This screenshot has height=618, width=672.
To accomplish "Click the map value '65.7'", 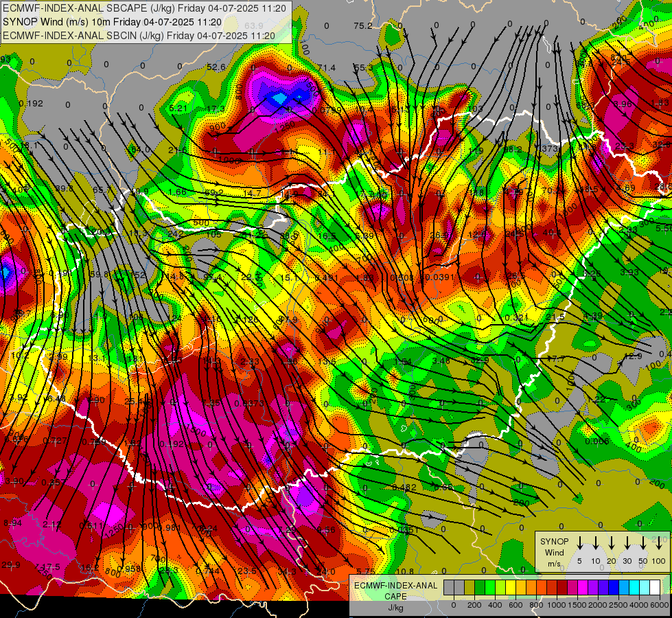I will [102, 190].
